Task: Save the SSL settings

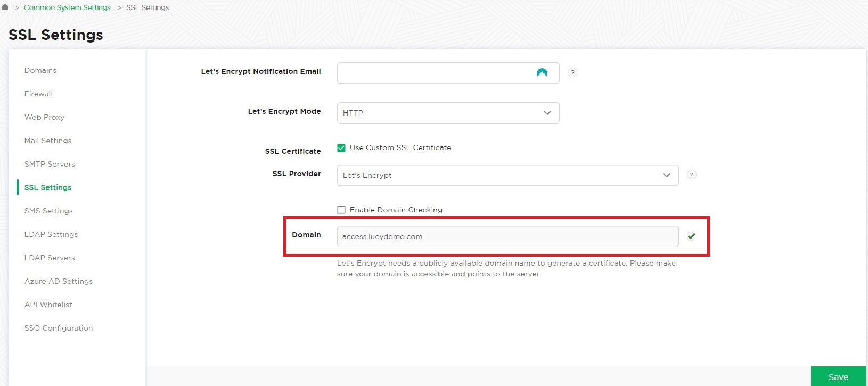Action: coord(838,376)
